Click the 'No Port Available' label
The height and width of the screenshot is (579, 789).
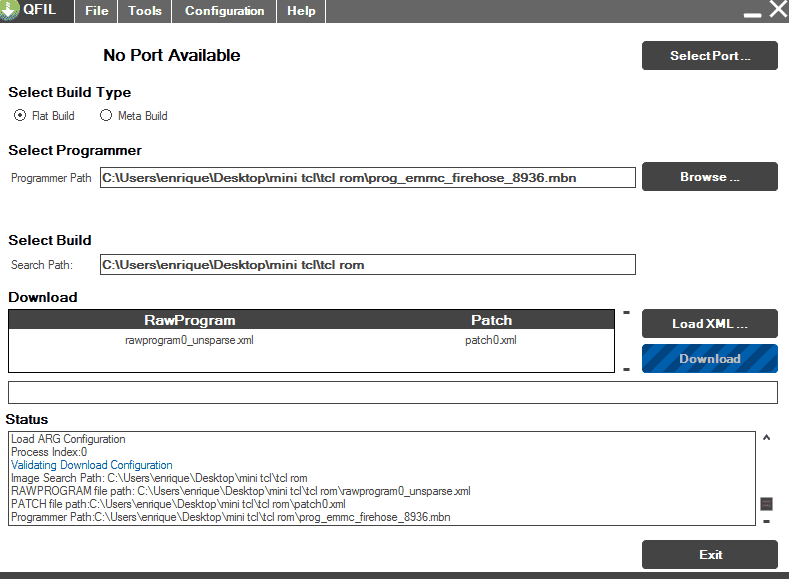pyautogui.click(x=172, y=55)
